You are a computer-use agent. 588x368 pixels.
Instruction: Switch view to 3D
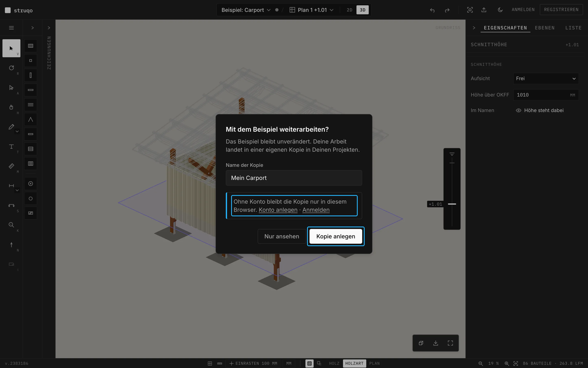(x=362, y=10)
